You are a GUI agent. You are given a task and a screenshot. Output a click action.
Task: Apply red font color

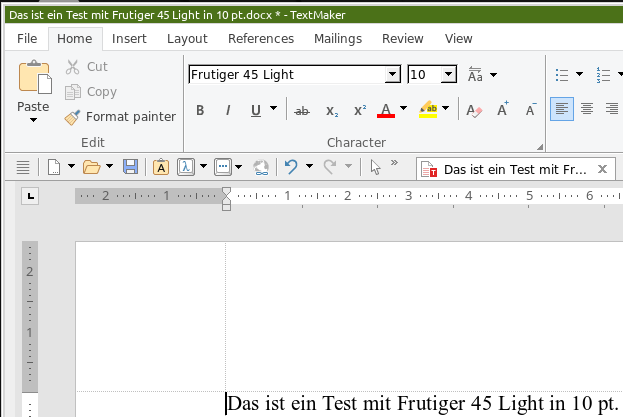[x=386, y=110]
